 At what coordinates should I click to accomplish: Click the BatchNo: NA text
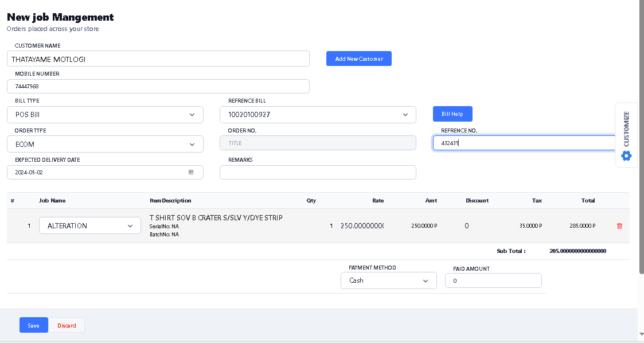164,235
